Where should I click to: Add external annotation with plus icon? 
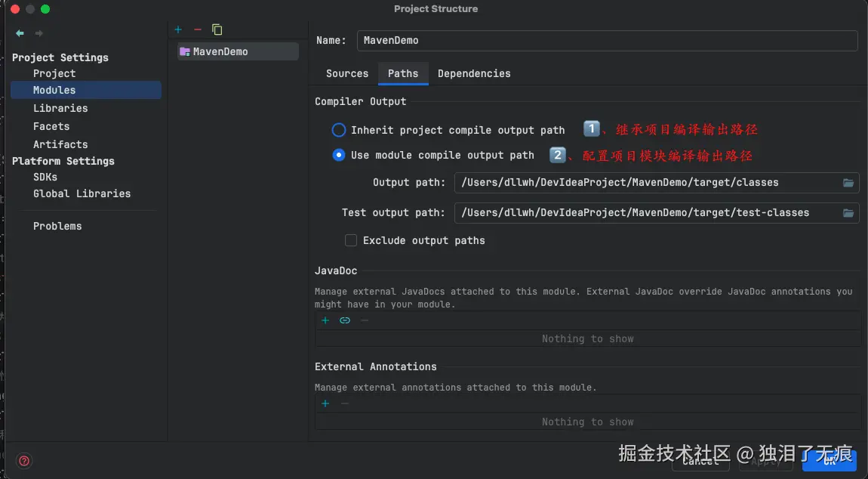(325, 403)
